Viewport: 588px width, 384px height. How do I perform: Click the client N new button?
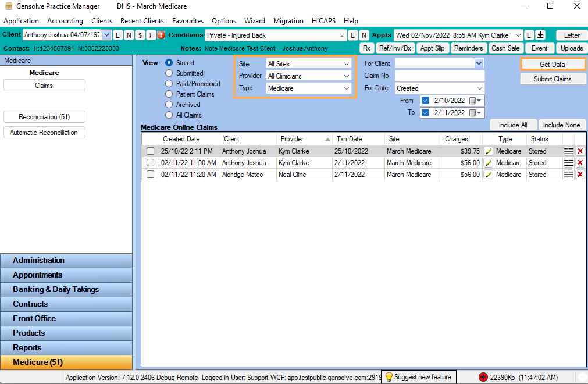(x=129, y=35)
